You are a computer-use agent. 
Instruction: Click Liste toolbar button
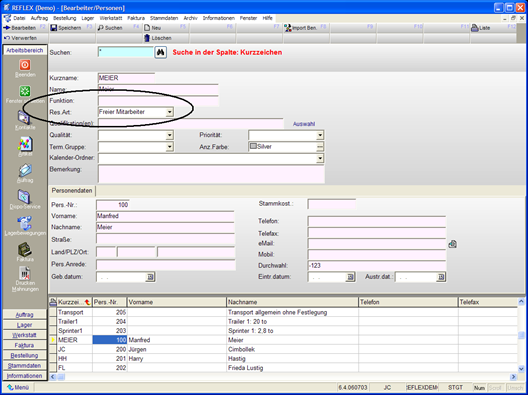pos(493,28)
